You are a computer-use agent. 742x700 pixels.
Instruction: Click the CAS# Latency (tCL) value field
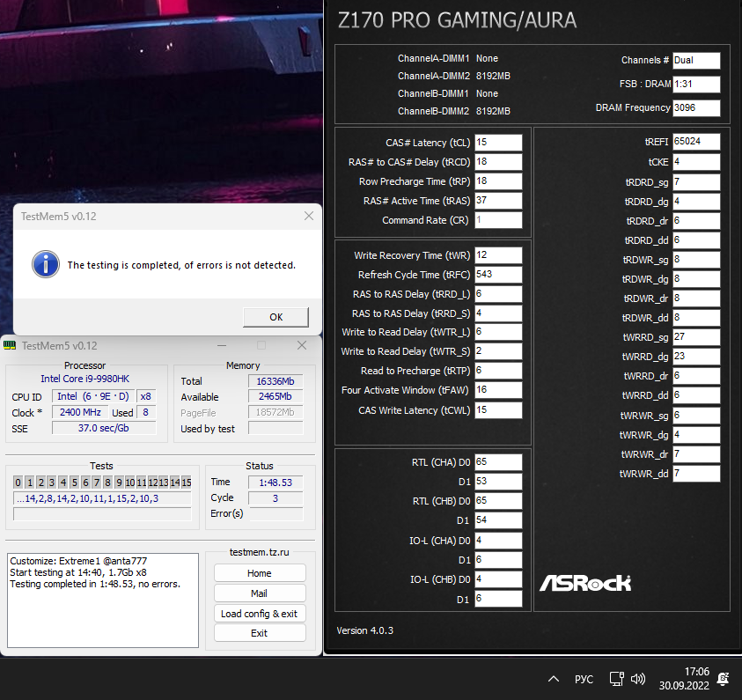pyautogui.click(x=498, y=143)
